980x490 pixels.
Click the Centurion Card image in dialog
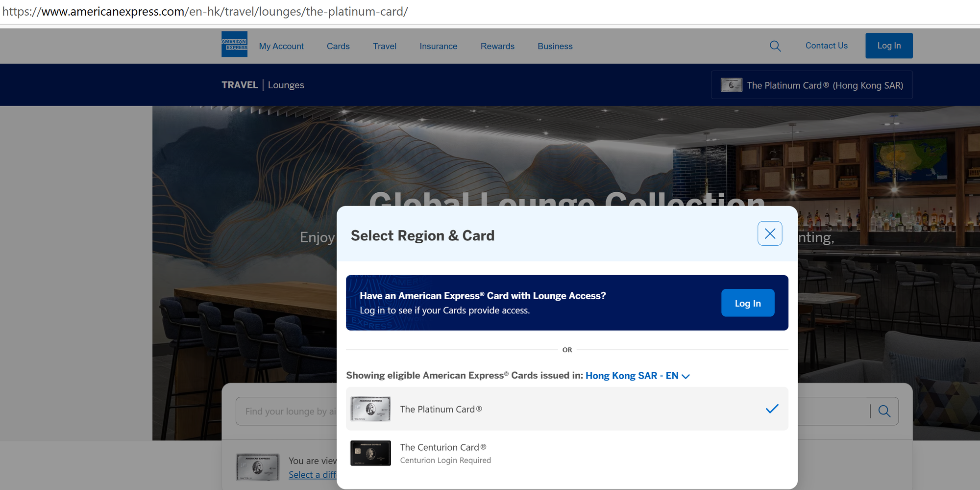point(371,453)
